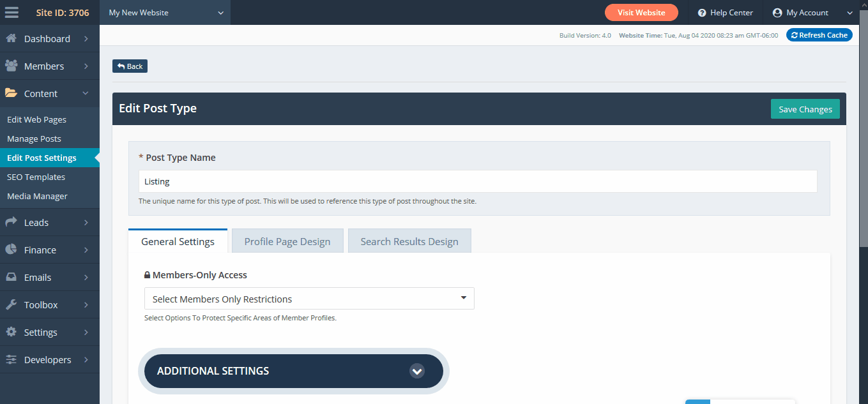Open the Leads section icon

pyautogui.click(x=11, y=221)
